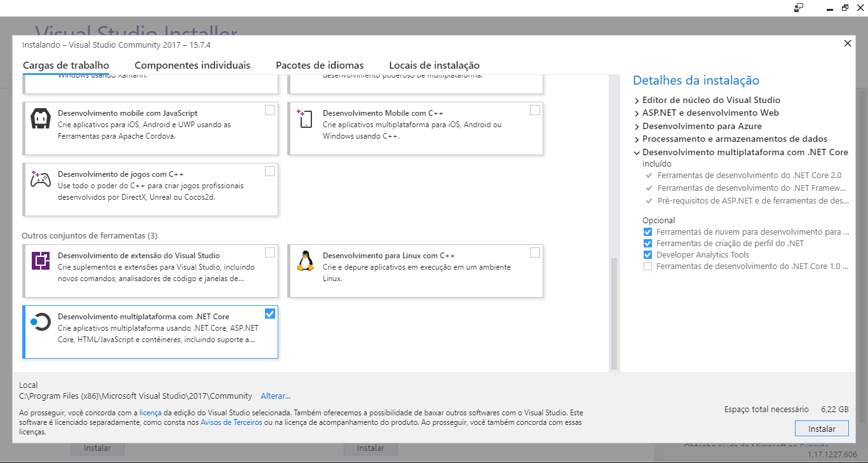Click Ferramentas de desenvolvimento do .NET Framework item
This screenshot has height=463, width=868.
pos(753,188)
